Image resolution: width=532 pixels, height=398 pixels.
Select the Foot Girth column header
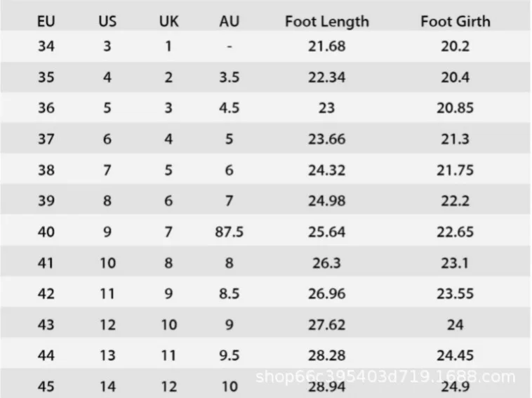click(x=455, y=21)
